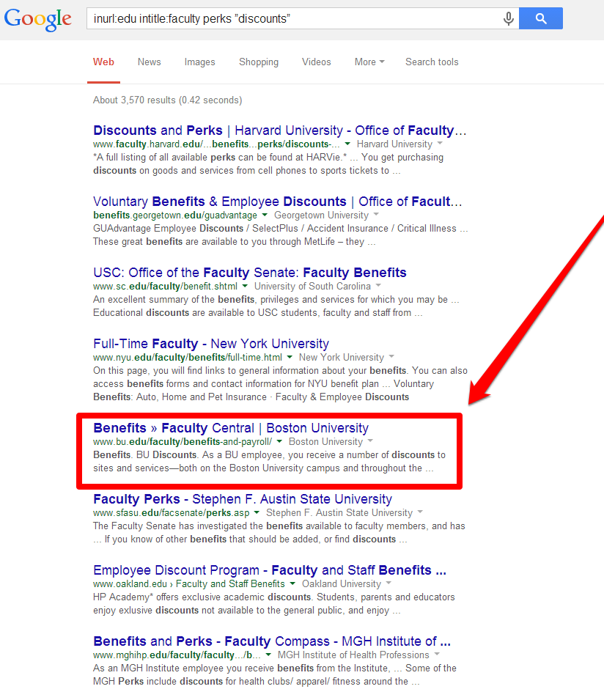Click the Georgetown University source label
Screen dimensions: 604x700
click(x=321, y=215)
